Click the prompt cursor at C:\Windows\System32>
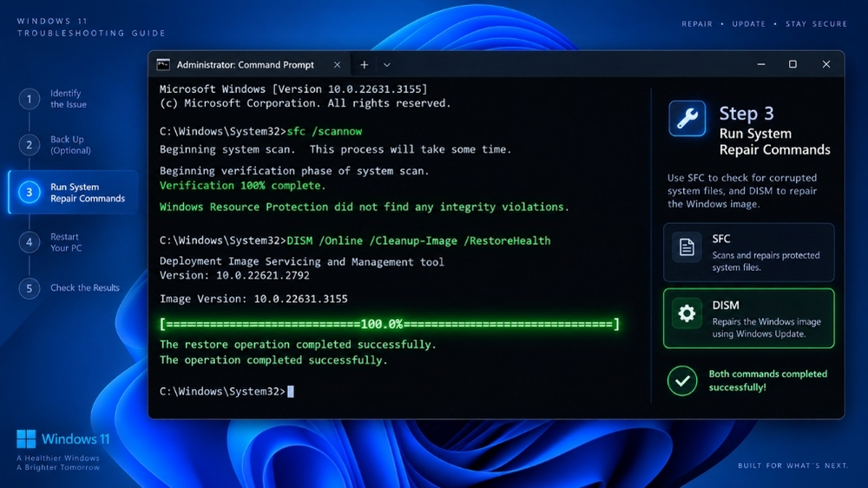Image resolution: width=868 pixels, height=488 pixels. click(x=291, y=392)
